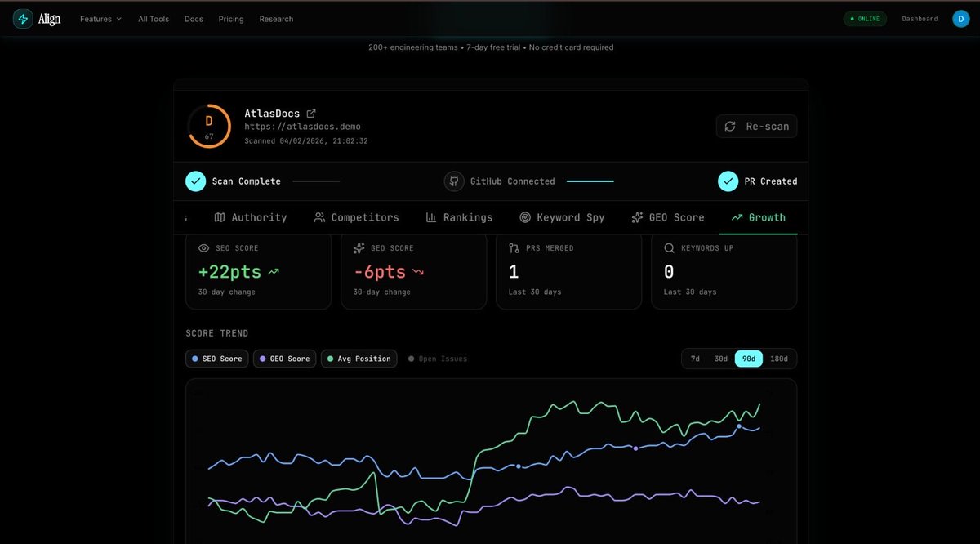The height and width of the screenshot is (544, 980).
Task: Enable the Open Issues chart series
Action: (x=438, y=359)
